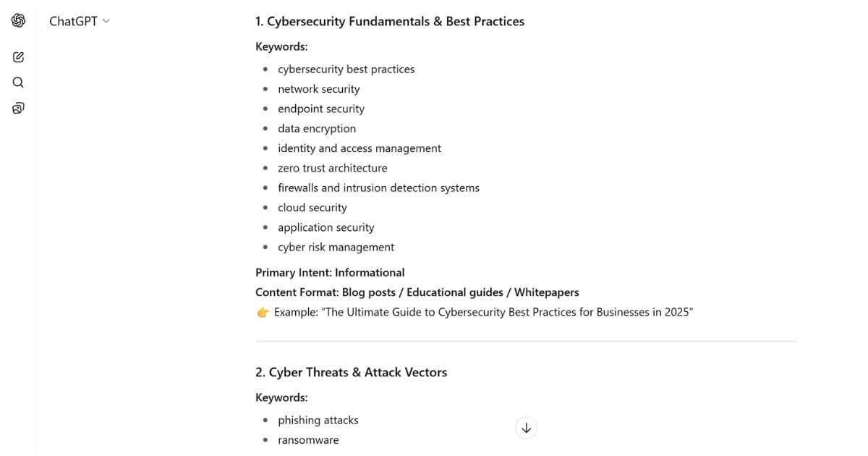Click the scroll-to-bottom down arrow button

tap(526, 428)
